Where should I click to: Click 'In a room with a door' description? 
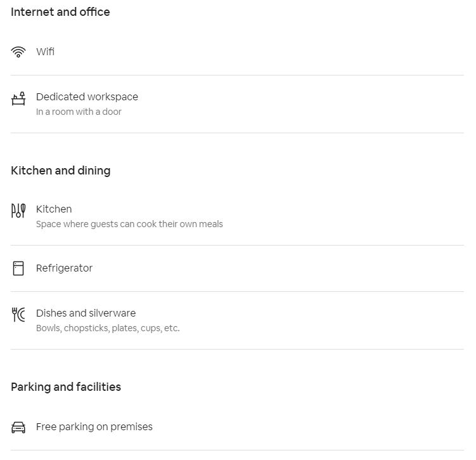coord(79,112)
